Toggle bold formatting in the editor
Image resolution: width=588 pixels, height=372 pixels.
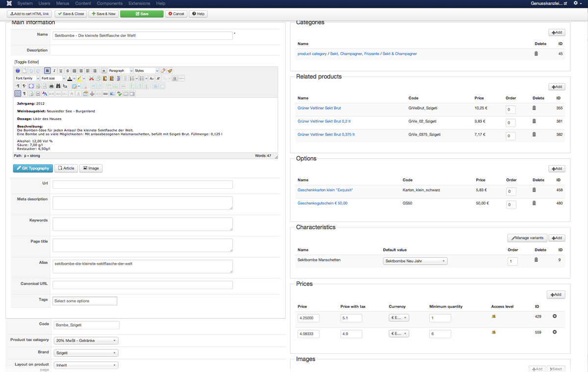[48, 71]
